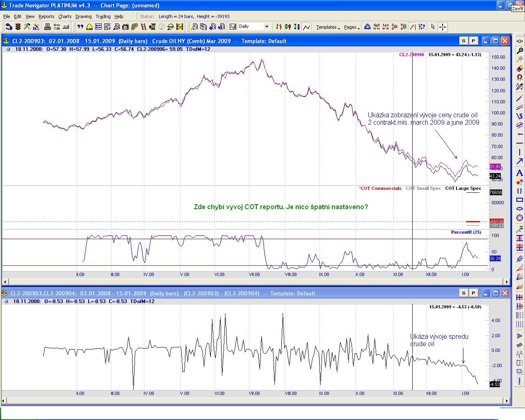Image resolution: width=525 pixels, height=420 pixels.
Task: Click the COT Large Spec legend label
Action: 463,189
